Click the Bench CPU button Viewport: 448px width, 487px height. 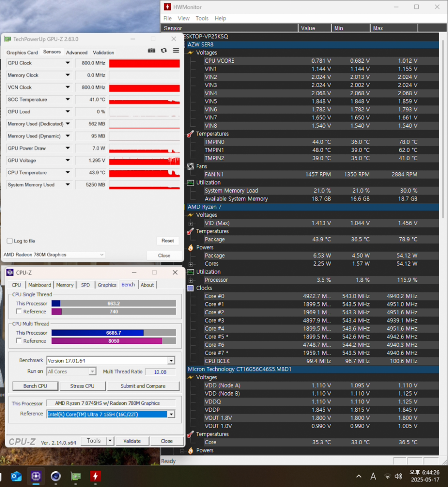35,386
